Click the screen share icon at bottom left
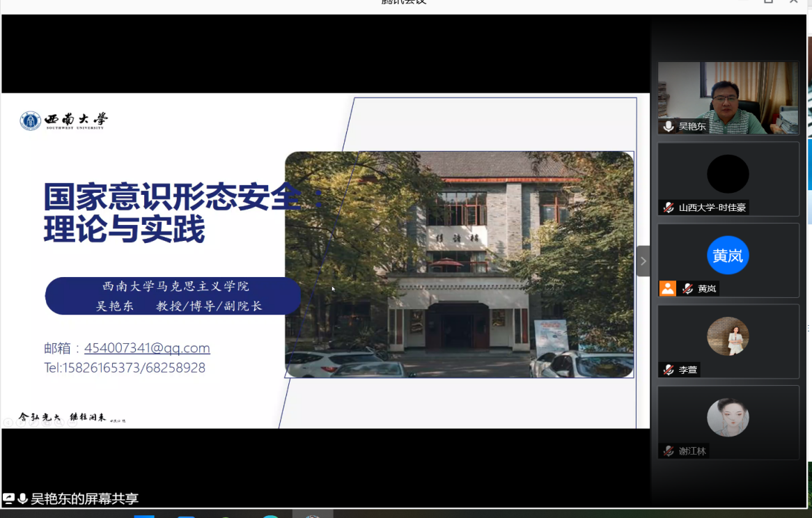 pos(9,499)
